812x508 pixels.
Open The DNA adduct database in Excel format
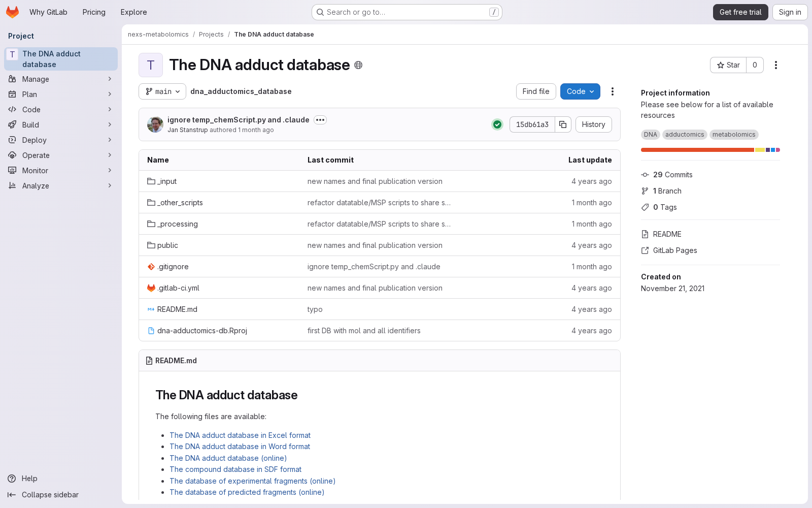(x=240, y=435)
